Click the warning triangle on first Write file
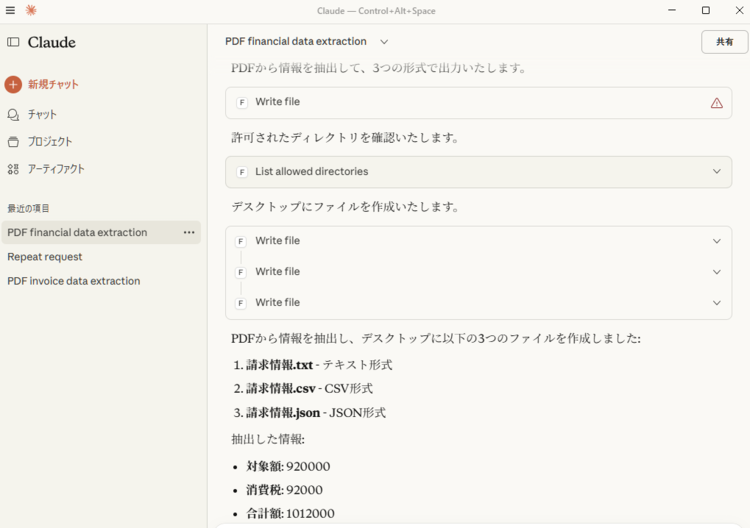Viewport: 750px width, 528px height. (716, 103)
